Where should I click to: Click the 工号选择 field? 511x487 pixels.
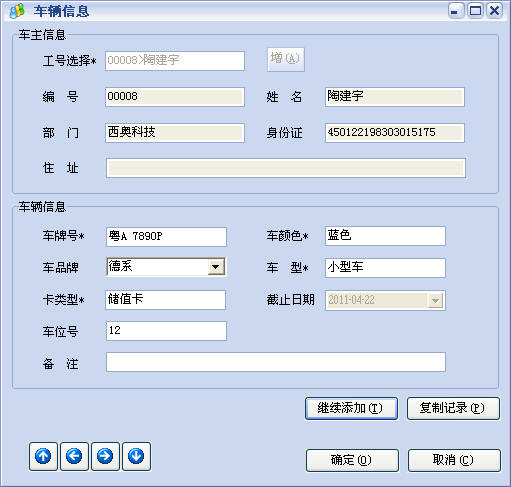point(175,61)
